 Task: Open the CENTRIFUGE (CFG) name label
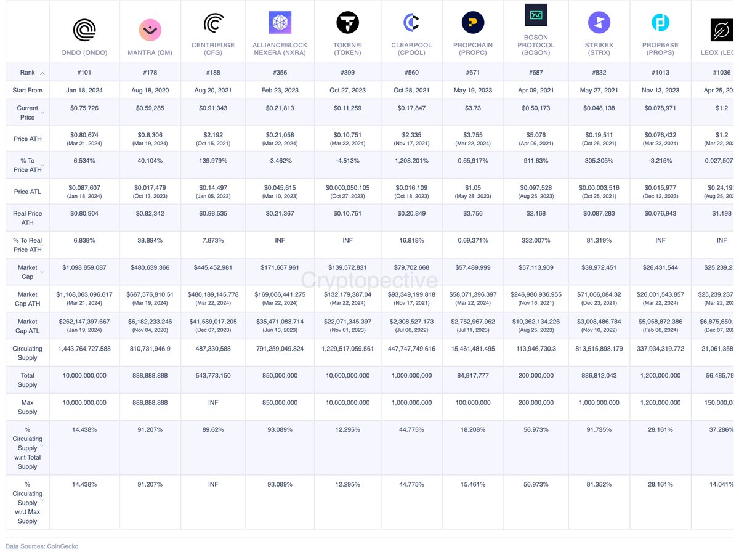213,49
